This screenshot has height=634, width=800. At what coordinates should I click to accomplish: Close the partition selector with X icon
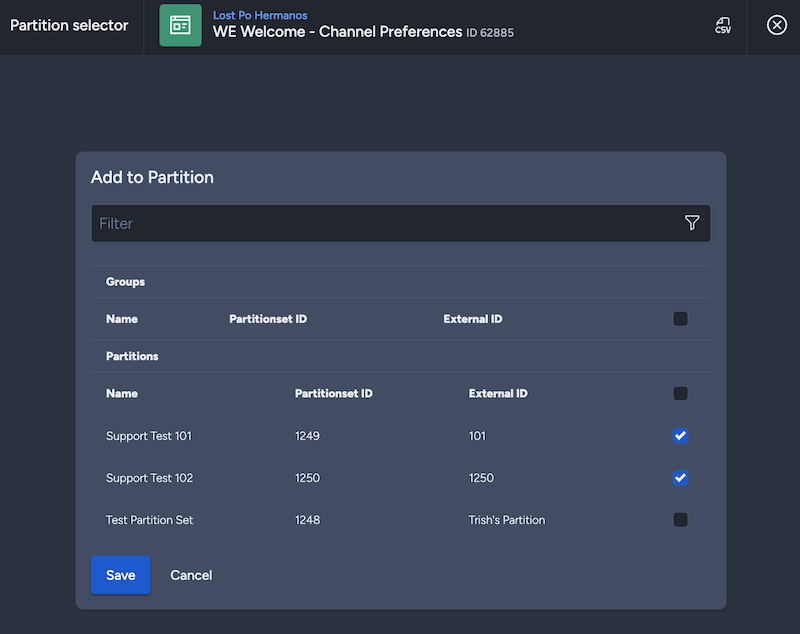777,25
